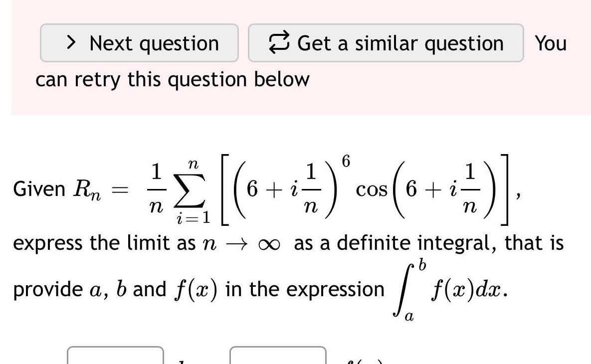Select the 'You can retry this question below' text
Viewport: 591px width, 364px height.
point(174,78)
